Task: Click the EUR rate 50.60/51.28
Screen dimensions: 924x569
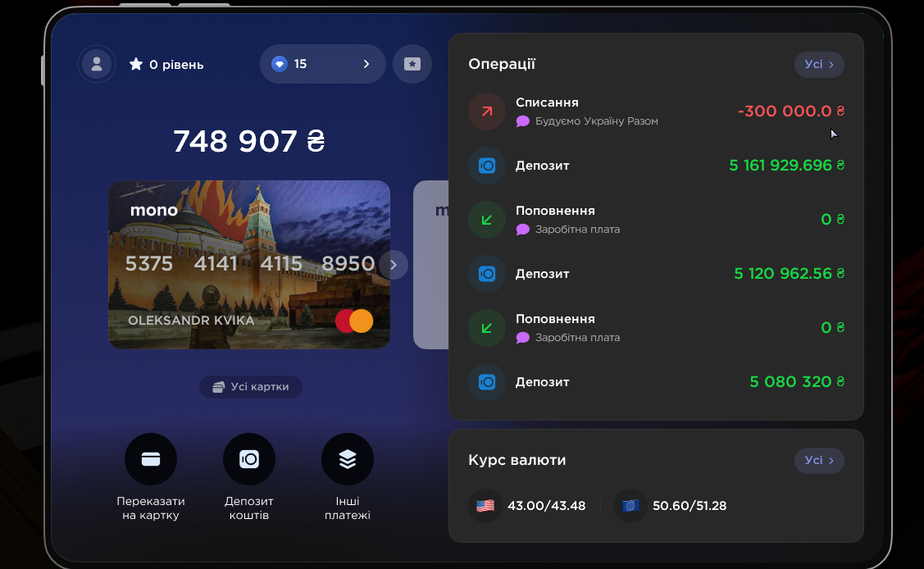Action: (x=690, y=505)
